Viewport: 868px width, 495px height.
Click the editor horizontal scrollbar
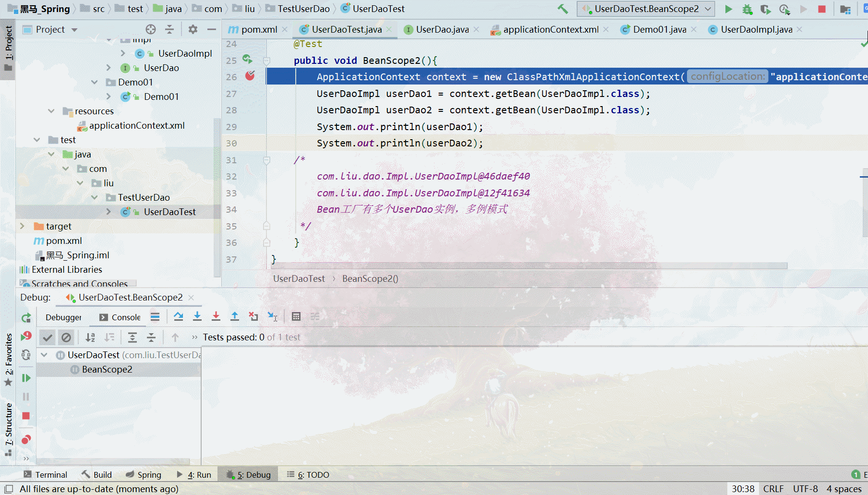[x=528, y=266]
